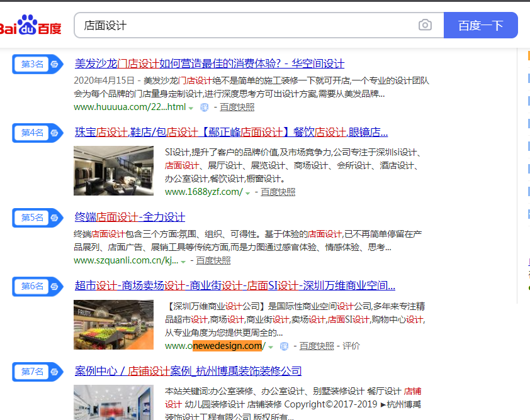The height and width of the screenshot is (420, 530).
Task: Open result 超市设计-商场卖场设计
Action: tap(235, 285)
